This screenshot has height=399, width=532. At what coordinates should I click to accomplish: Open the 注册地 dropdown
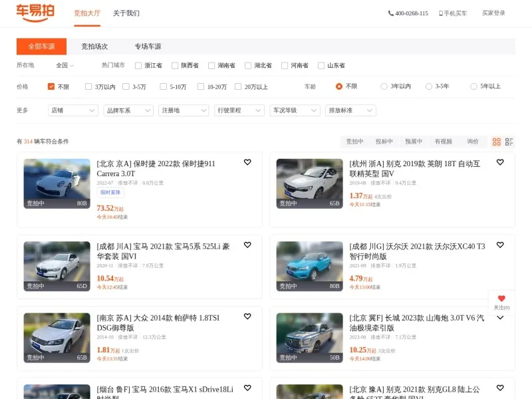pyautogui.click(x=184, y=110)
